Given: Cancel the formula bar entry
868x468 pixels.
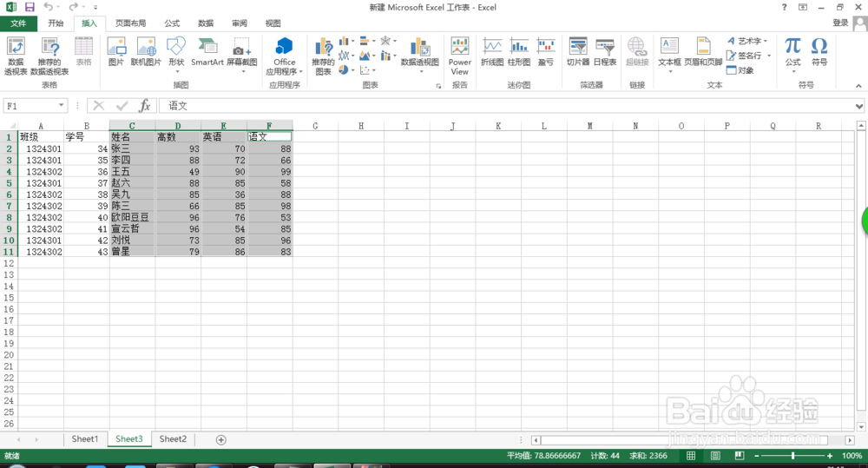Looking at the screenshot, I should [99, 105].
